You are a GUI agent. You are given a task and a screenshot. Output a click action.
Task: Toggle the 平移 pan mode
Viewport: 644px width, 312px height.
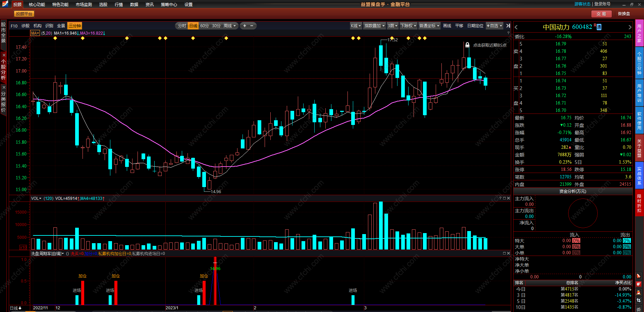[459, 26]
